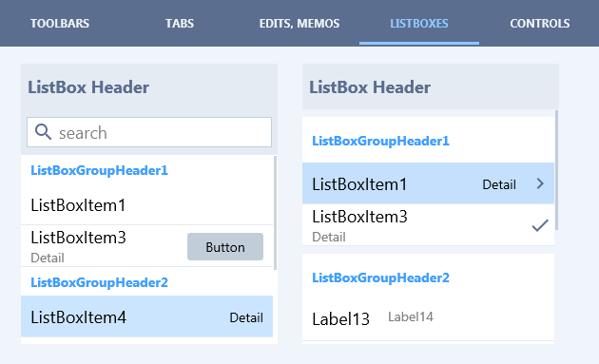Select ListBoxItem1 in the right listbox
This screenshot has width=599, height=364.
tap(428, 183)
